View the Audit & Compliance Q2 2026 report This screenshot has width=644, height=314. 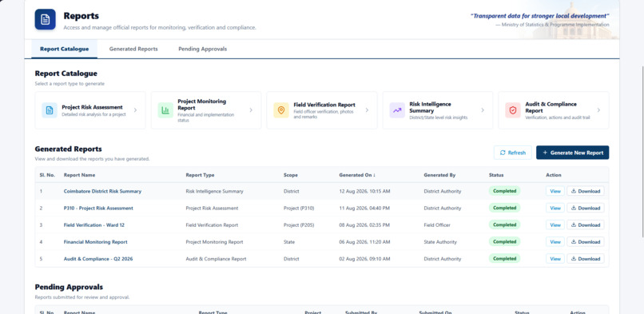pyautogui.click(x=555, y=259)
